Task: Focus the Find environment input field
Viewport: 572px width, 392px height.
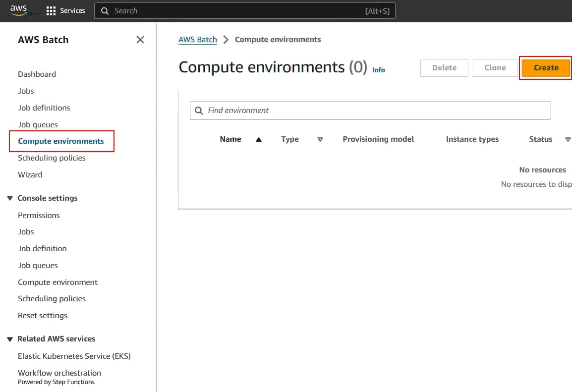Action: pyautogui.click(x=370, y=111)
